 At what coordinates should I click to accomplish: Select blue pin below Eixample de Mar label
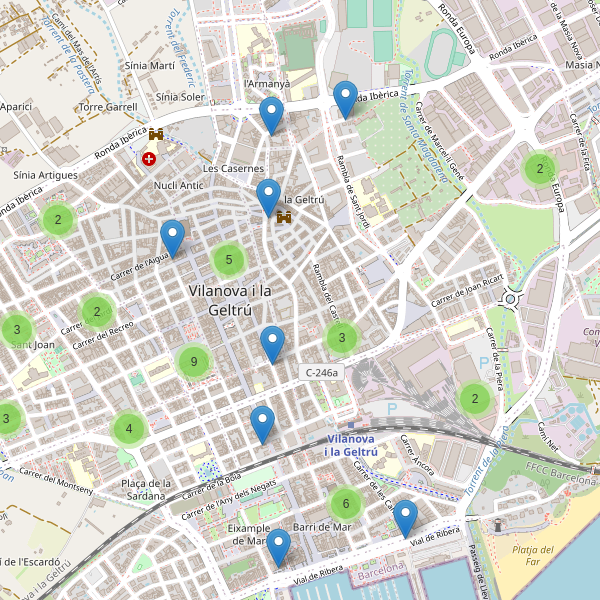pyautogui.click(x=279, y=548)
